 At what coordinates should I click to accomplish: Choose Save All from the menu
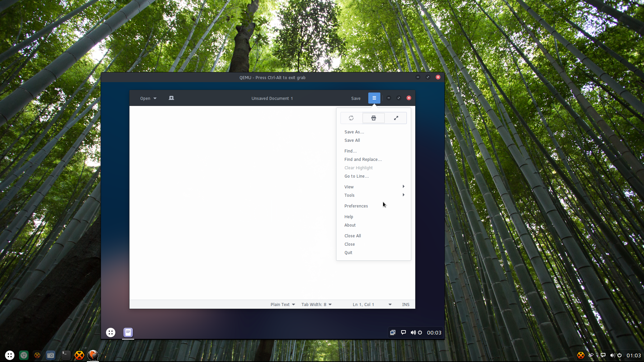click(374, 140)
